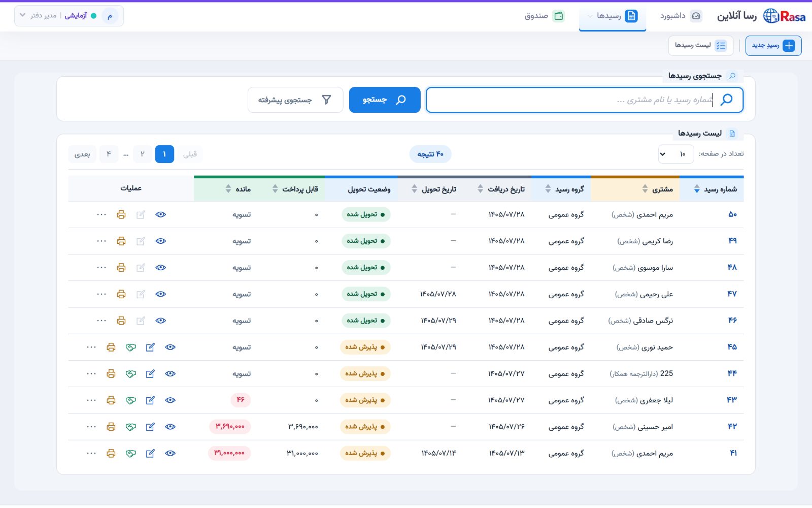This screenshot has width=812, height=508.
Task: View receipt 50 with the eye icon
Action: tap(161, 214)
